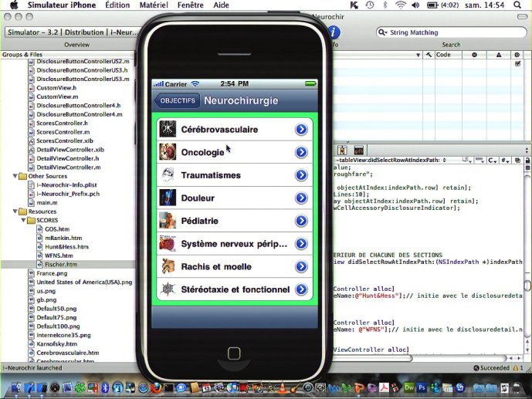Viewport: 532px width, 399px height.
Task: Collapse SCORES folder
Action: point(23,220)
